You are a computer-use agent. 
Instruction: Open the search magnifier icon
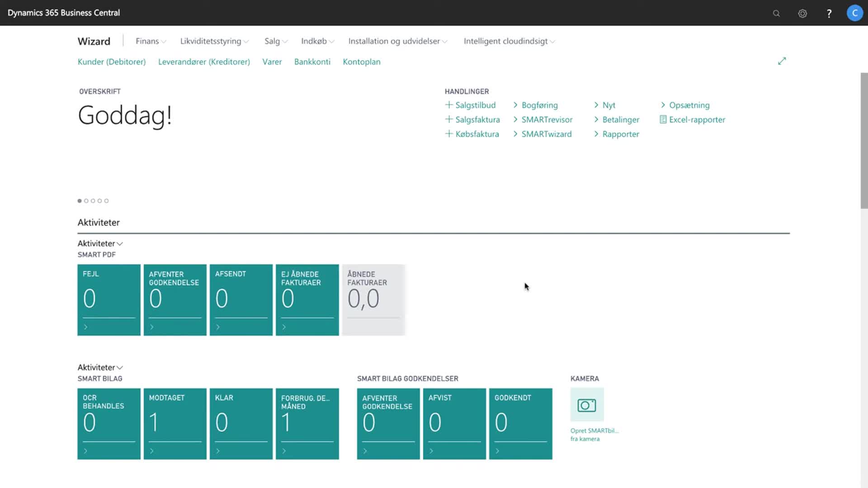pyautogui.click(x=776, y=13)
